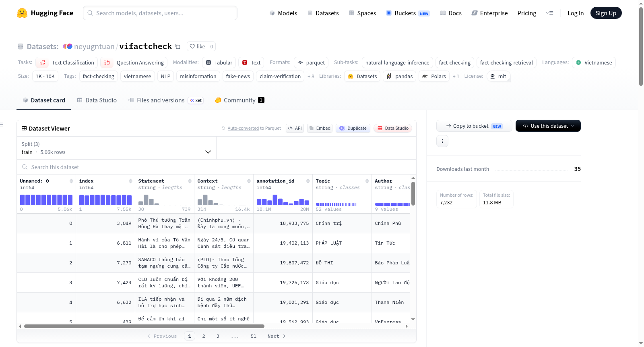644x347 pixels.
Task: Open Enterprise in top navigation
Action: pos(489,13)
